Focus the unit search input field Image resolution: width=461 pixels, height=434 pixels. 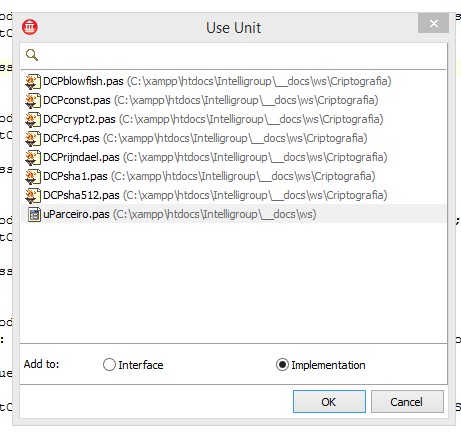click(233, 55)
